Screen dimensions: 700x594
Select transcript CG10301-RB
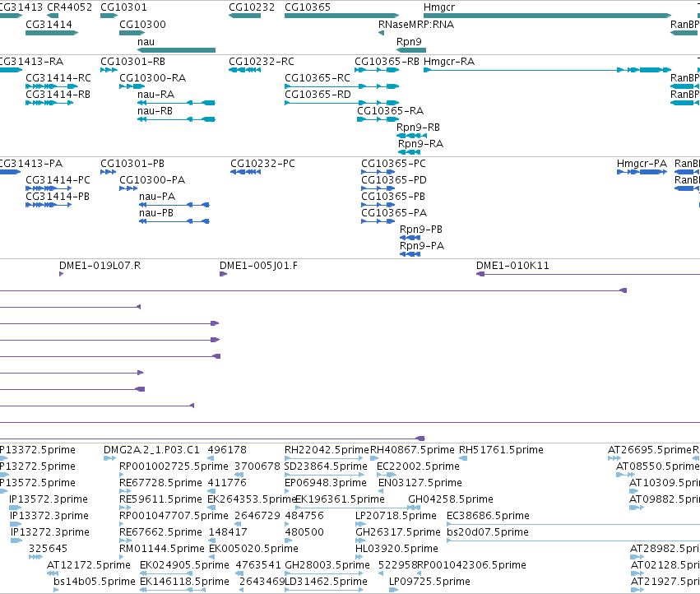[x=109, y=70]
